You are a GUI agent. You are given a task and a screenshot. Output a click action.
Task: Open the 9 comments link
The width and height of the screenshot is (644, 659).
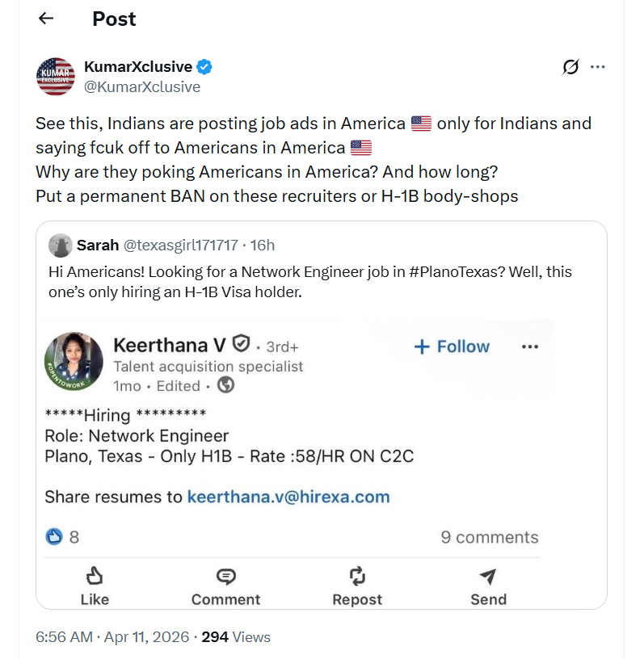tap(489, 537)
